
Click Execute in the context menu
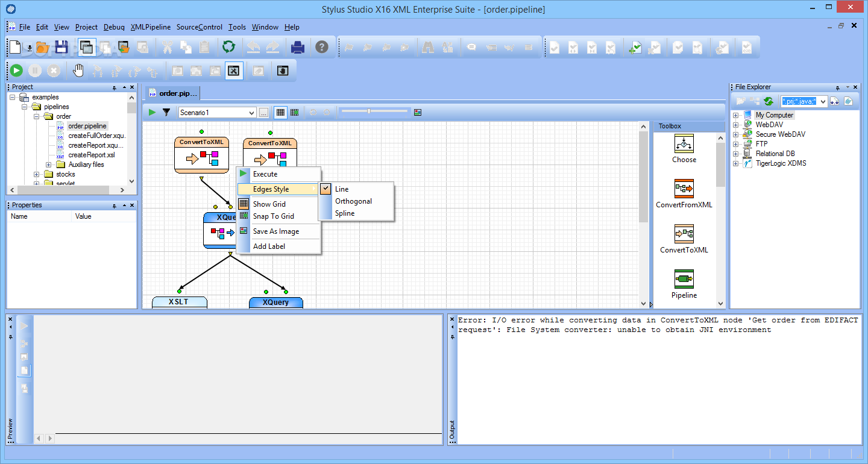(x=278, y=174)
